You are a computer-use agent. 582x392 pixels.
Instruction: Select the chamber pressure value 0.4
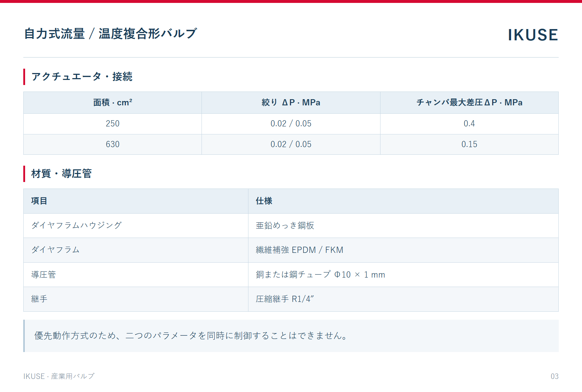coord(469,124)
